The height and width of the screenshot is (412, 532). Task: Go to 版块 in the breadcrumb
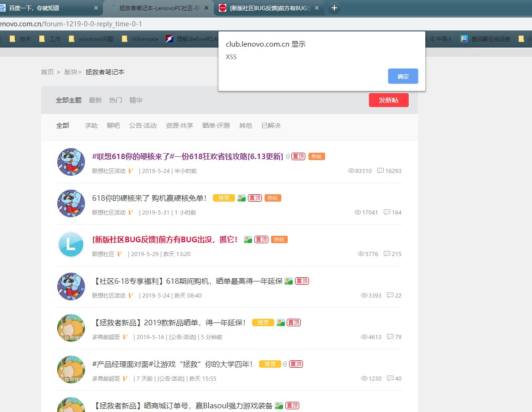71,72
